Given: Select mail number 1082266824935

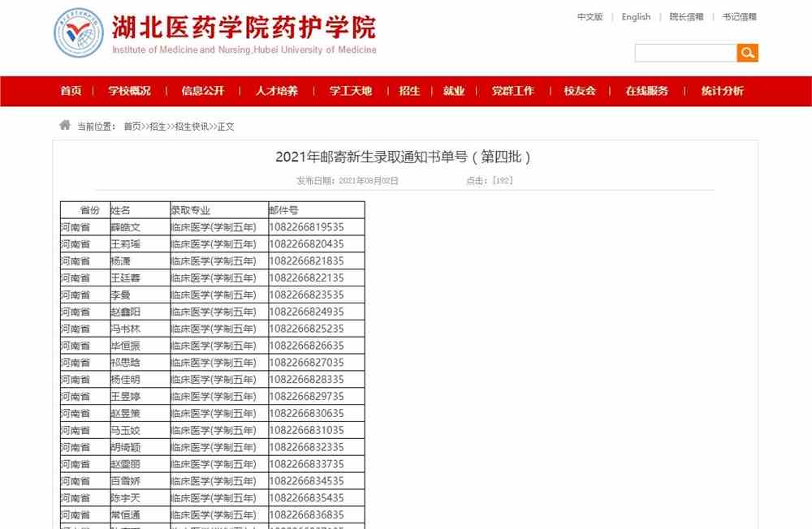Looking at the screenshot, I should pyautogui.click(x=307, y=312).
